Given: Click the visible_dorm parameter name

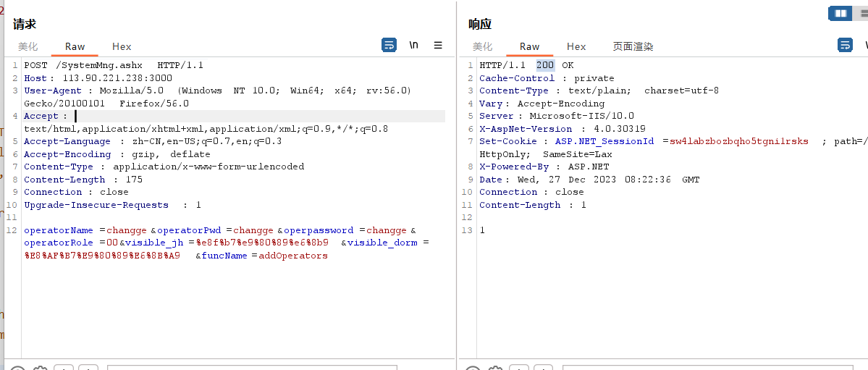Looking at the screenshot, I should [382, 243].
